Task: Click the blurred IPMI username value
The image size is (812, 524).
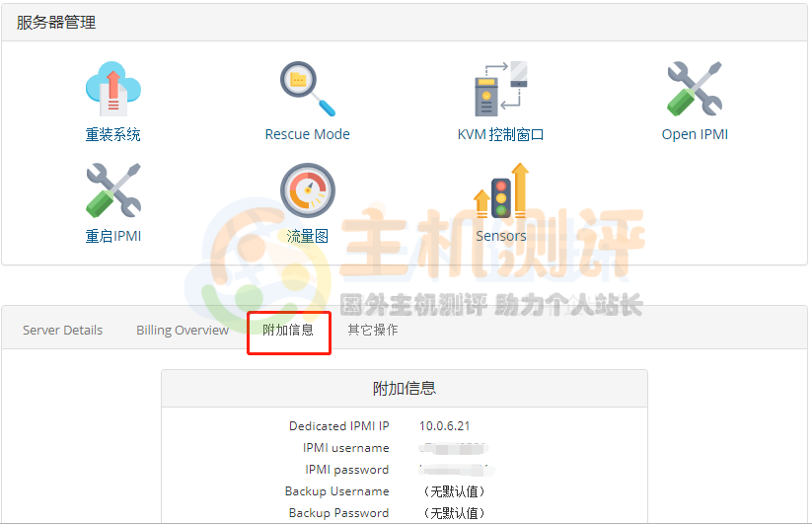Action: 453,448
